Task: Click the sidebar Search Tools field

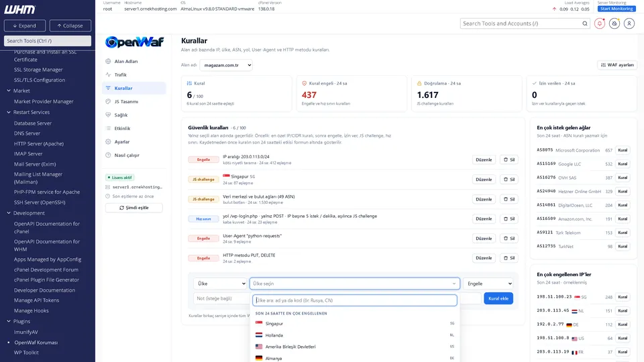Action: click(48, 41)
